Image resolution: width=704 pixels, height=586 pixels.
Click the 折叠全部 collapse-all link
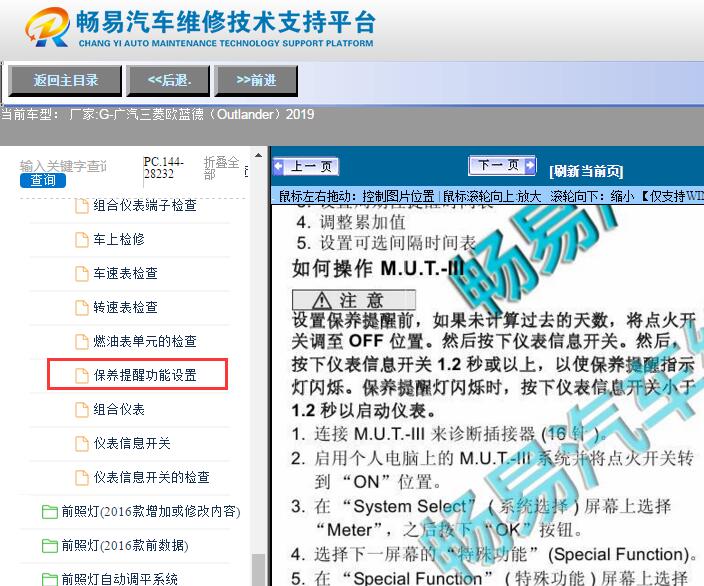221,167
